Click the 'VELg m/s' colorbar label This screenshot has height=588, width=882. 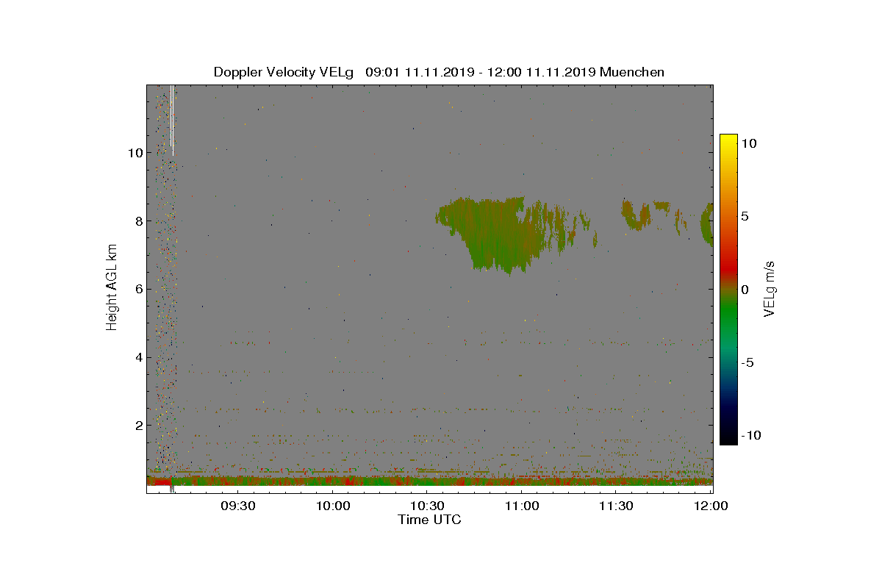click(770, 289)
